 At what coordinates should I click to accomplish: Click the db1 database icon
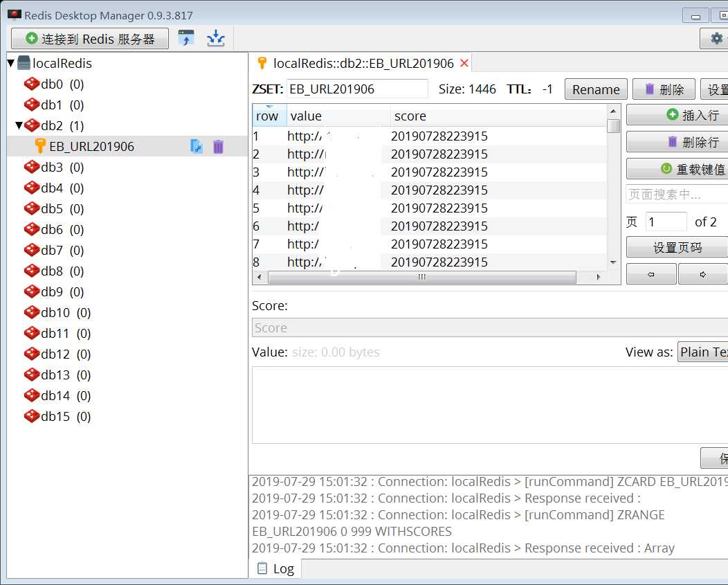(32, 105)
